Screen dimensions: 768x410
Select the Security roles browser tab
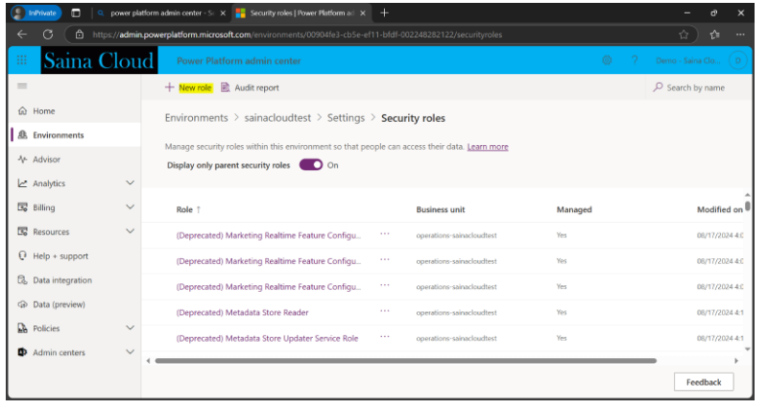(301, 13)
